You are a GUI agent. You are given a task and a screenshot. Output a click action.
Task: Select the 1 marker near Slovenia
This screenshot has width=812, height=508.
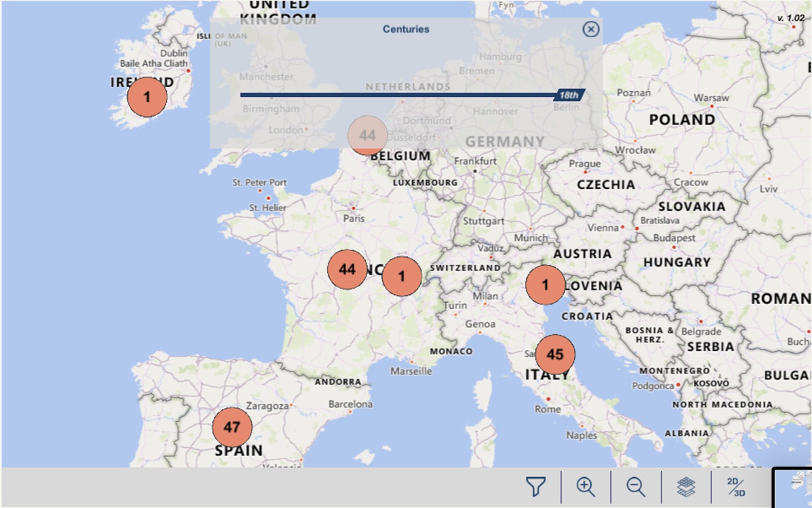pyautogui.click(x=545, y=285)
